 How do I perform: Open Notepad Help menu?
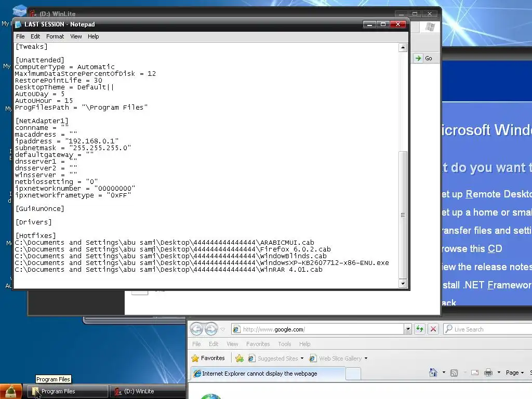coord(94,36)
